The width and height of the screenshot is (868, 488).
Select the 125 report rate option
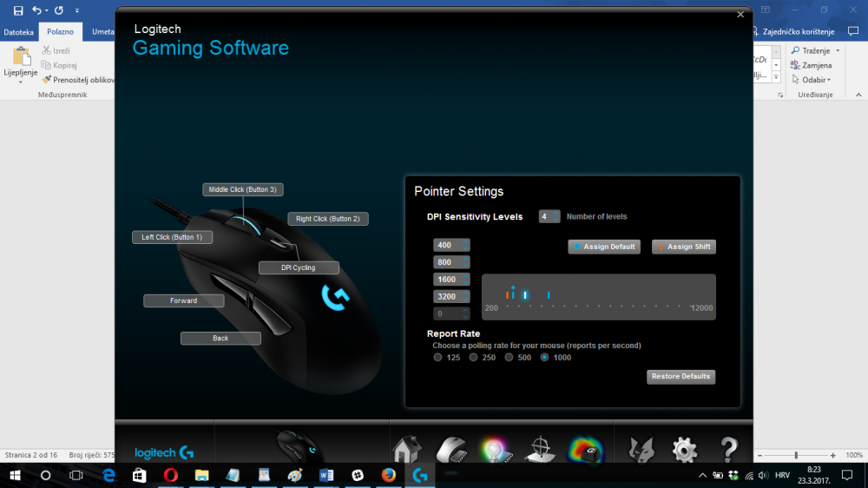pos(437,357)
